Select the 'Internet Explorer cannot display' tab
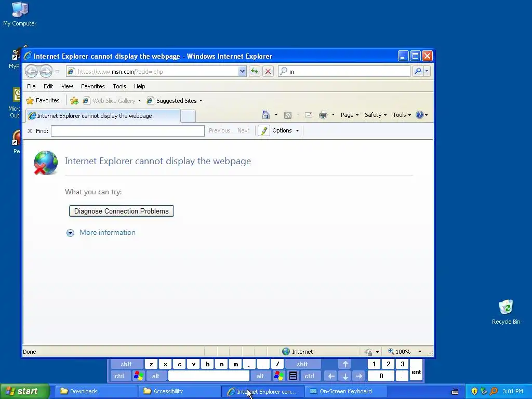This screenshot has width=532, height=399. pos(103,116)
